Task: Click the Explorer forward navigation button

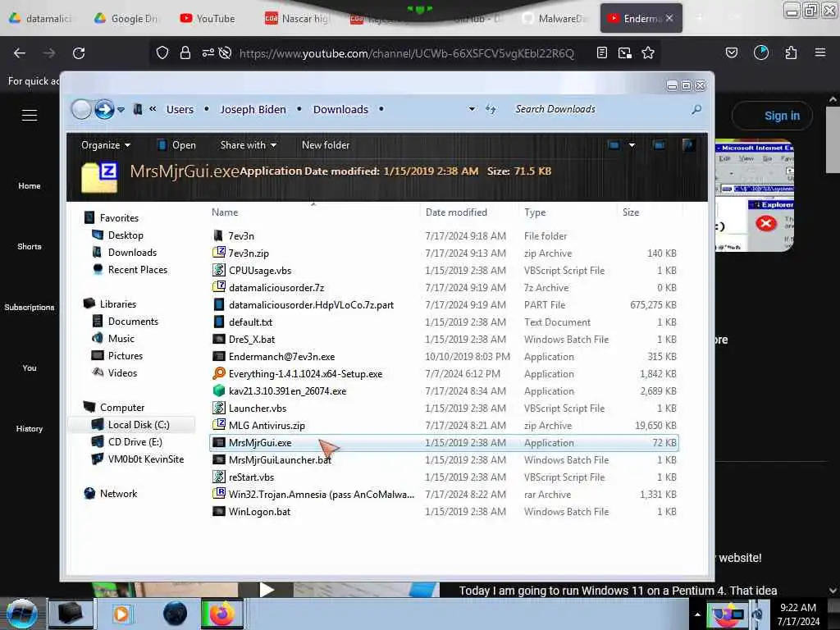Action: point(104,109)
